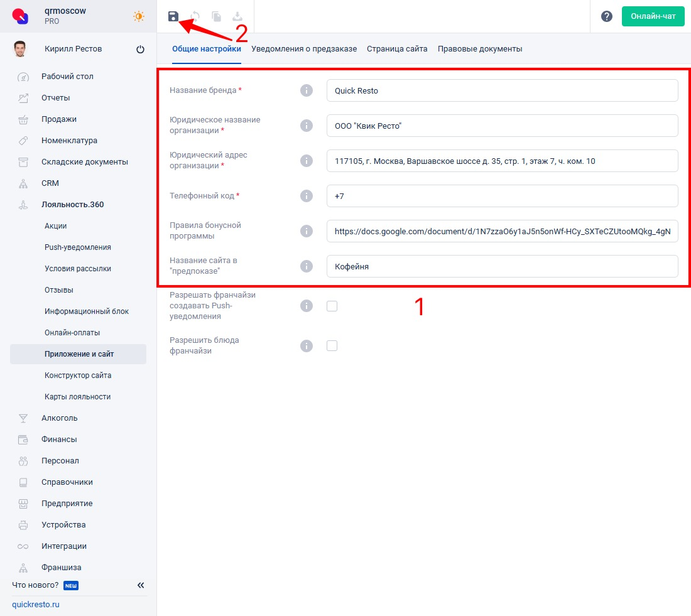
Task: Open the Онлайн-чат button
Action: pos(653,16)
